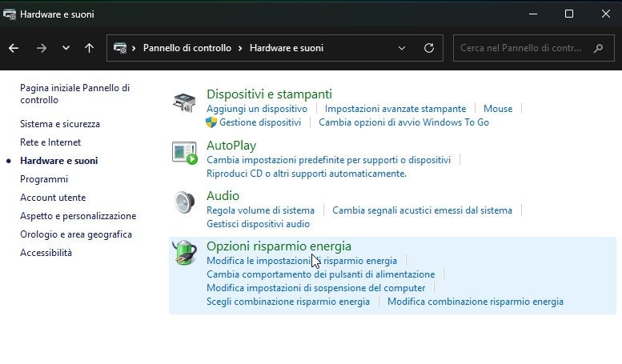
Task: Open Sistema e sicurezza in sidebar
Action: click(60, 124)
